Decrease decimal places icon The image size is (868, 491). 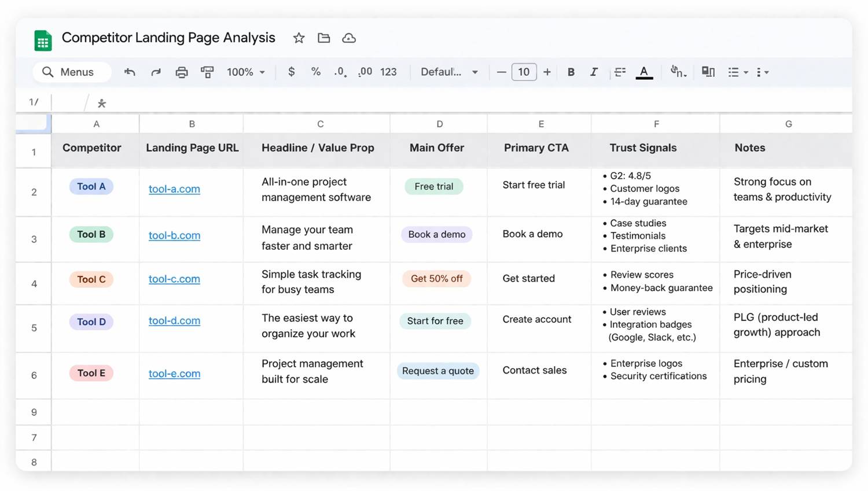[x=339, y=72]
